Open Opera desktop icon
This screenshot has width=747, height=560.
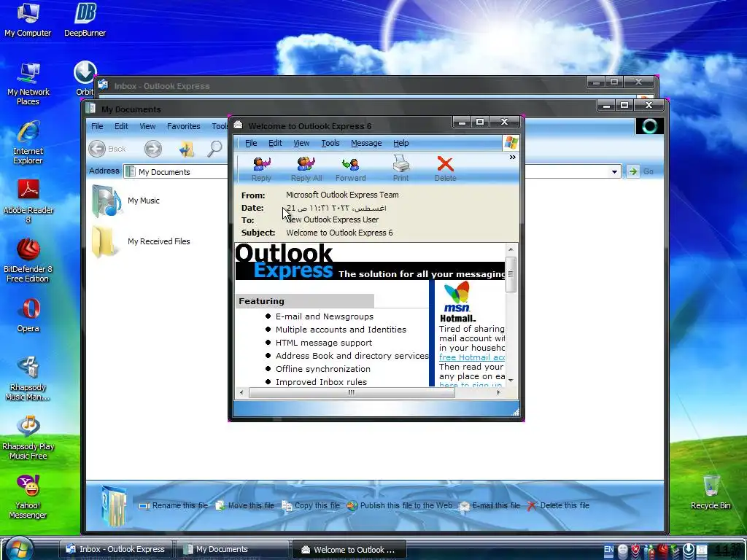tap(28, 315)
